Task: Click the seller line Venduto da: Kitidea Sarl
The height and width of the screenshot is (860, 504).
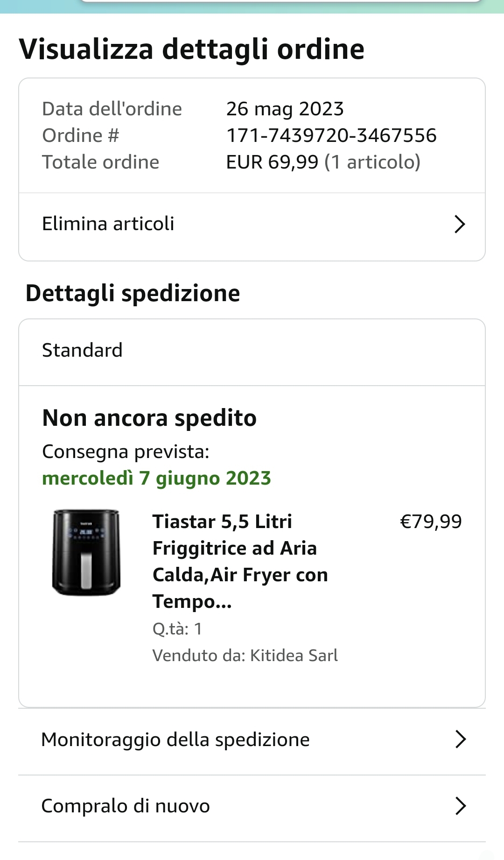Action: tap(245, 656)
